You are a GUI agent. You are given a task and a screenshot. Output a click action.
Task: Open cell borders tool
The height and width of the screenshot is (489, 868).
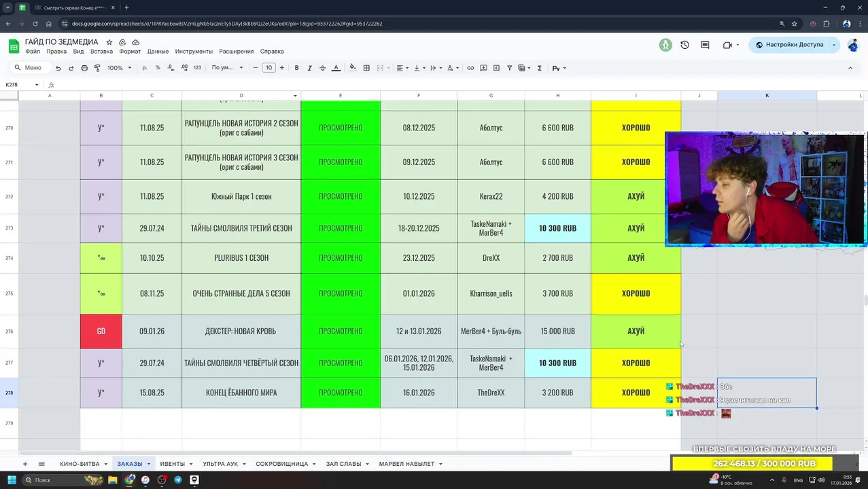pyautogui.click(x=366, y=68)
